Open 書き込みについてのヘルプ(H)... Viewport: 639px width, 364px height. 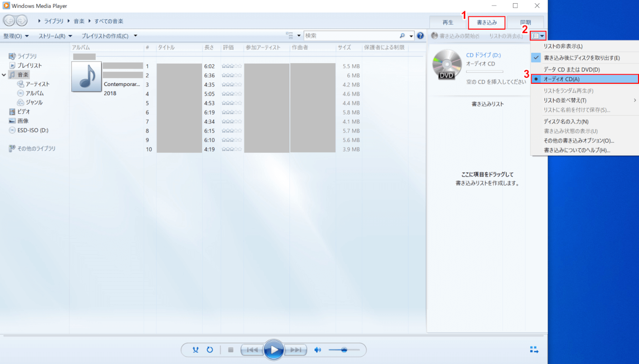click(585, 150)
